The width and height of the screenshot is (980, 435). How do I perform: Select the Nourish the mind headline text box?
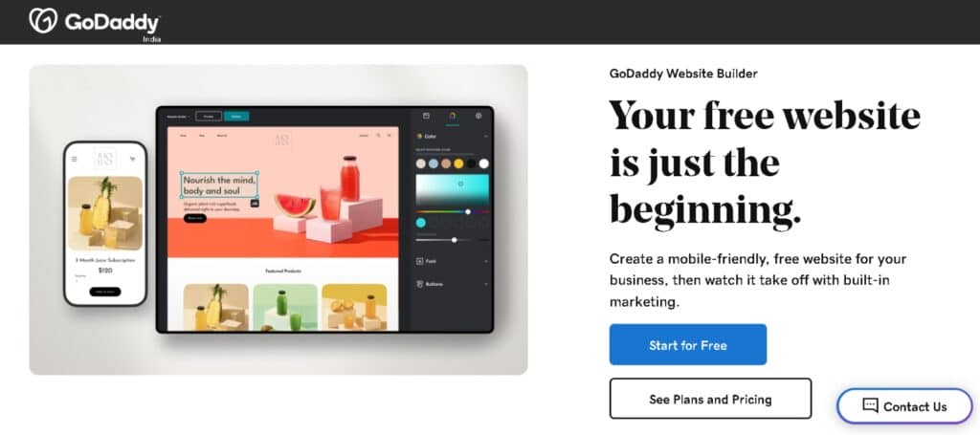219,185
